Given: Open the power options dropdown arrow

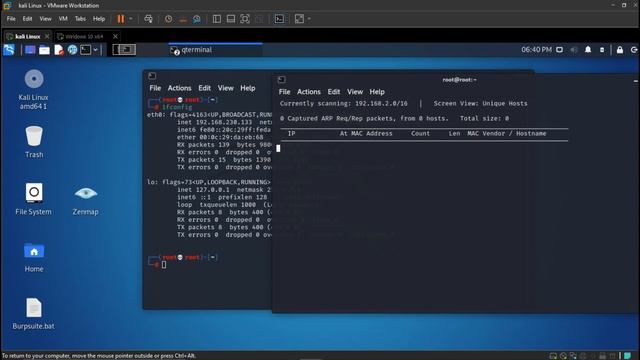Looking at the screenshot, I should coord(131,19).
